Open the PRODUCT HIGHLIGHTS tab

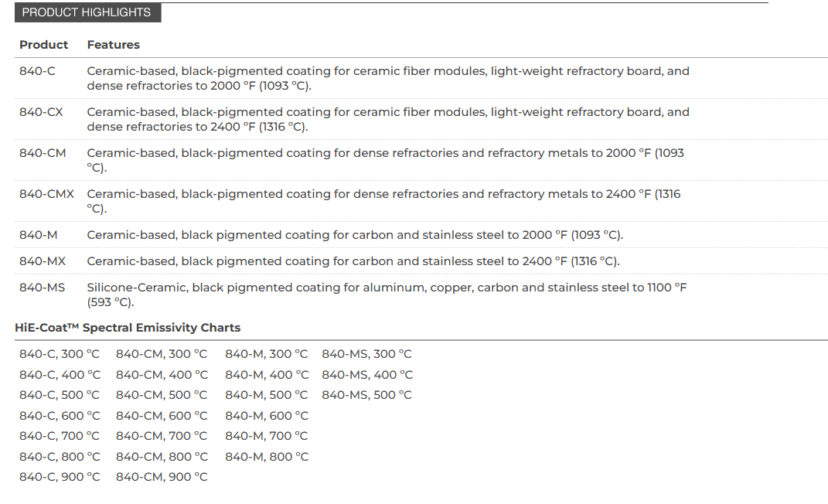point(87,12)
